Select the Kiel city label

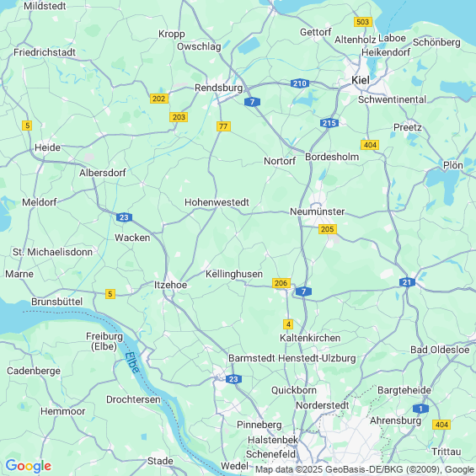pyautogui.click(x=361, y=80)
